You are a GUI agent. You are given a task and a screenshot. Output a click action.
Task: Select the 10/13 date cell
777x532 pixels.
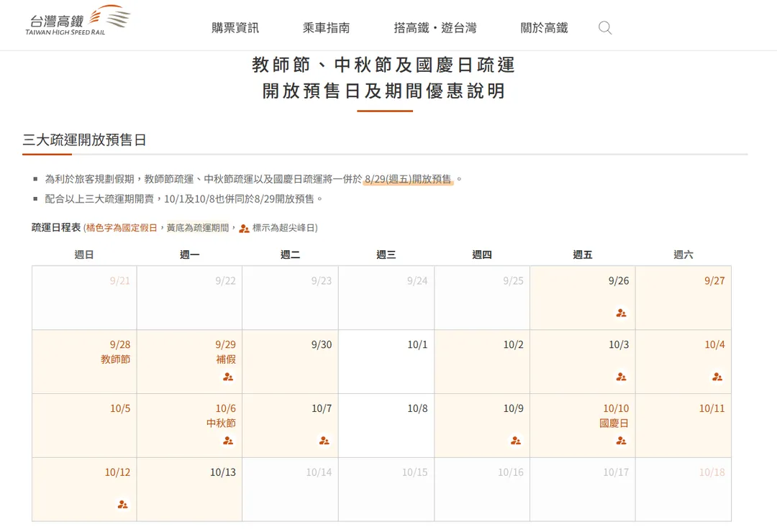click(x=189, y=490)
